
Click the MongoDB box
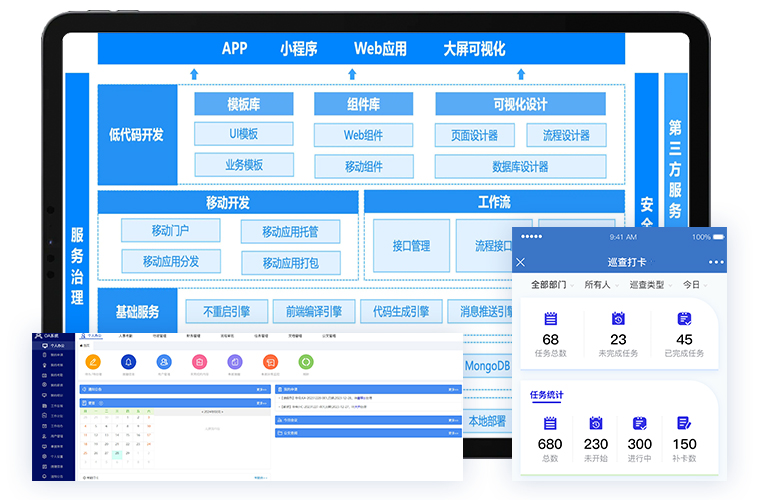[x=488, y=366]
